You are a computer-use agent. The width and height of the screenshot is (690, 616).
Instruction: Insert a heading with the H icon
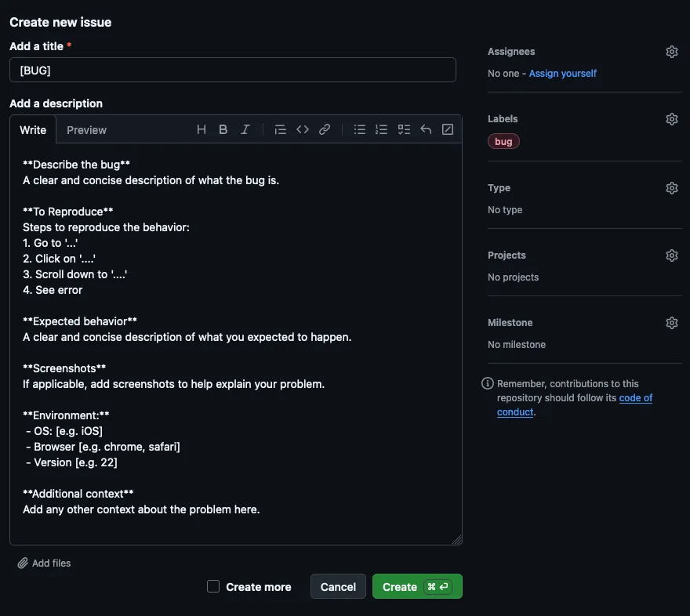tap(202, 130)
